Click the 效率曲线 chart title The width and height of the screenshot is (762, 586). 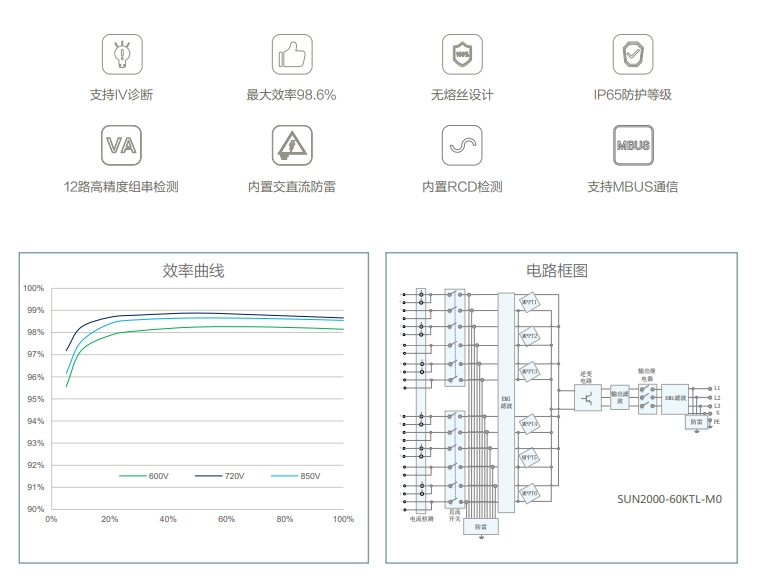(x=194, y=271)
